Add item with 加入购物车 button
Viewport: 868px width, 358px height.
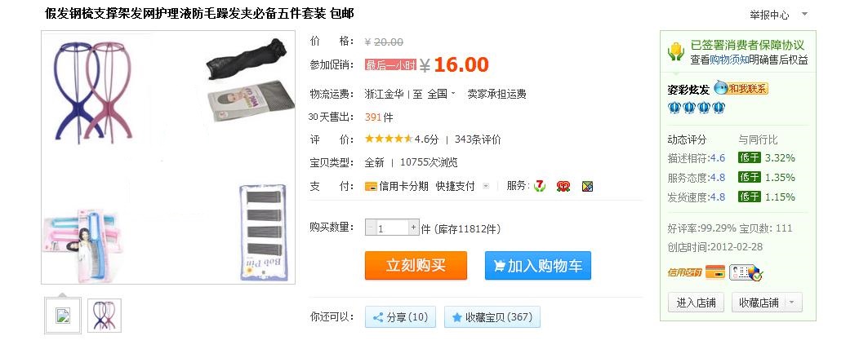pos(538,266)
